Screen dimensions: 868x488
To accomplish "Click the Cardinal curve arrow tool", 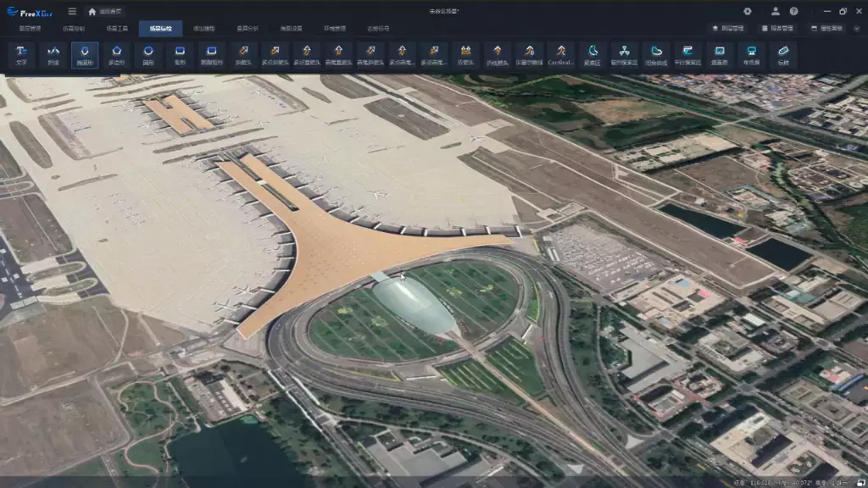I will (560, 54).
